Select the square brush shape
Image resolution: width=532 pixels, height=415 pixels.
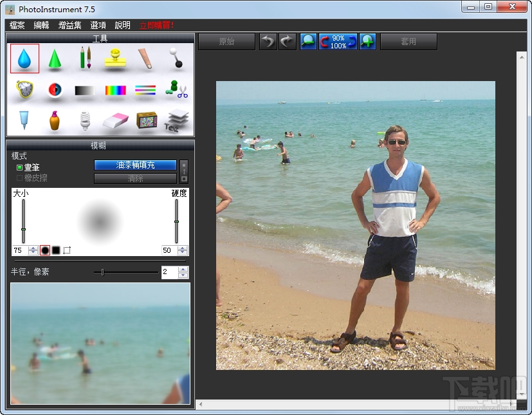tap(56, 250)
